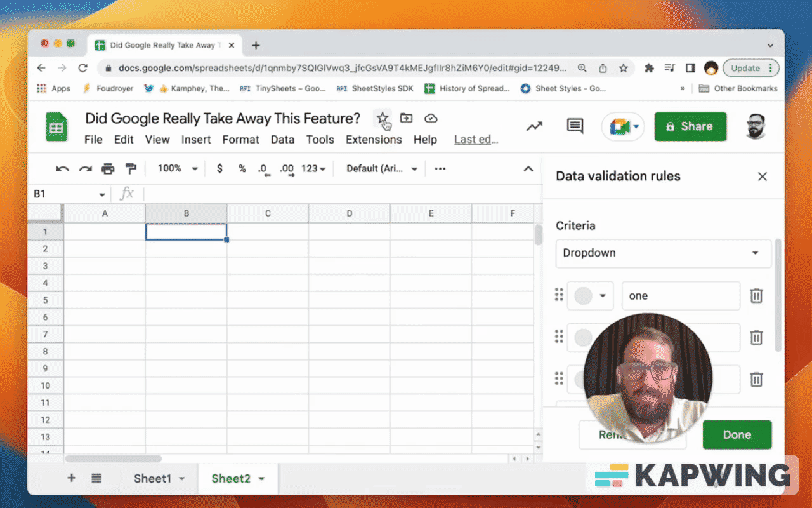Star this spreadsheet
The image size is (812, 508).
[x=382, y=118]
